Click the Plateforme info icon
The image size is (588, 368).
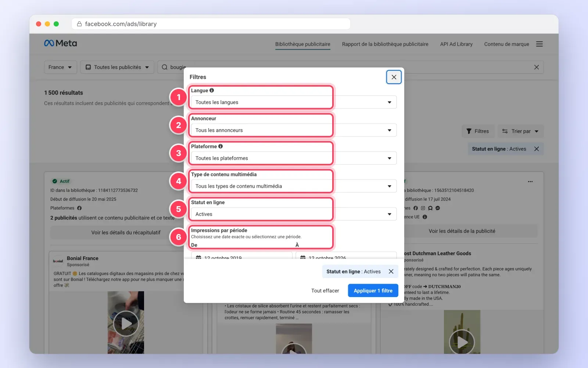220,146
